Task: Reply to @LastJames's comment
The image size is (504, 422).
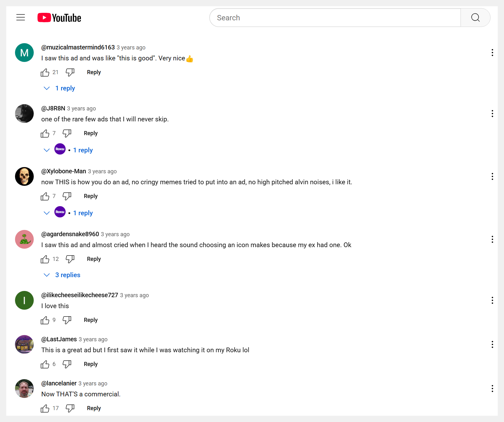Action: point(91,364)
